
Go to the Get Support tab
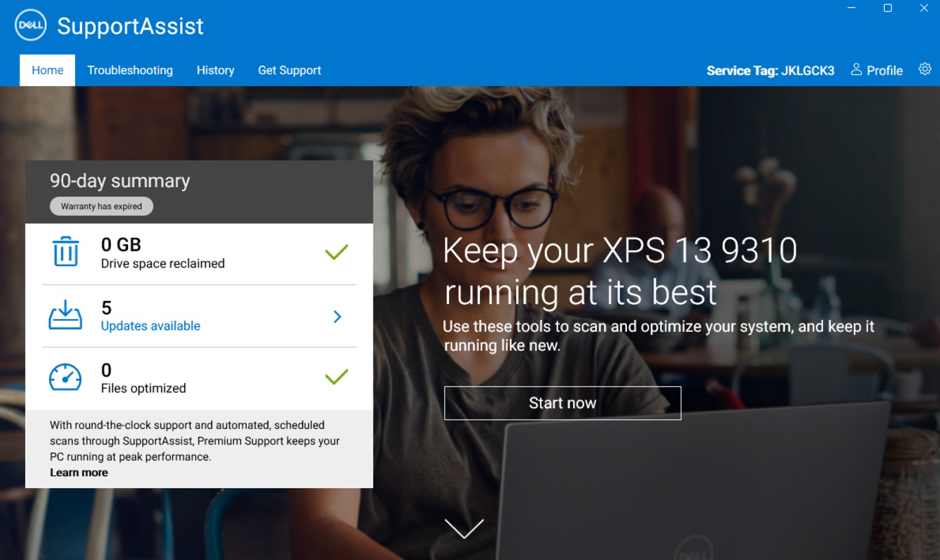pos(289,70)
